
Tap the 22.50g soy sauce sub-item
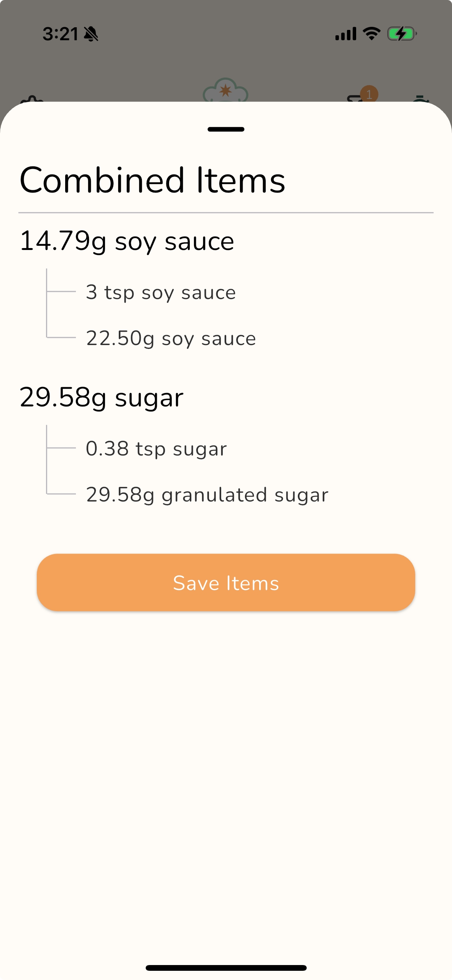click(x=171, y=339)
